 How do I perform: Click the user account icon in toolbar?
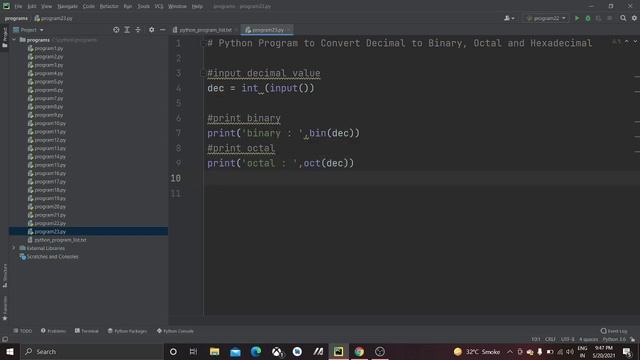(509, 18)
